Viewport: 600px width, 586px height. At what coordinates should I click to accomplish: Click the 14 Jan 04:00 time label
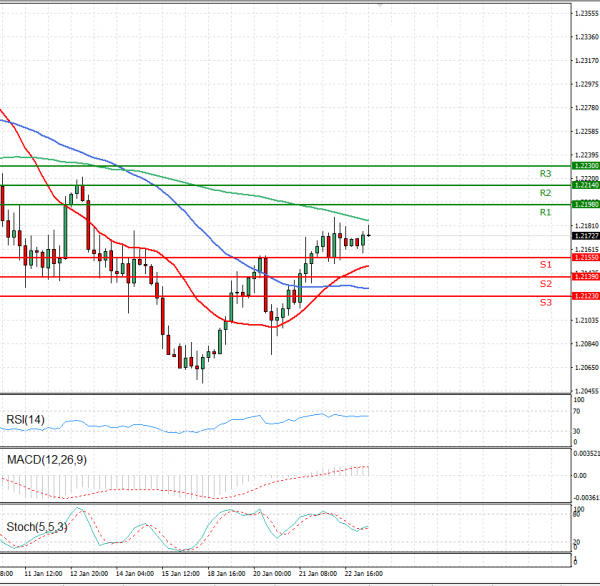point(135,573)
